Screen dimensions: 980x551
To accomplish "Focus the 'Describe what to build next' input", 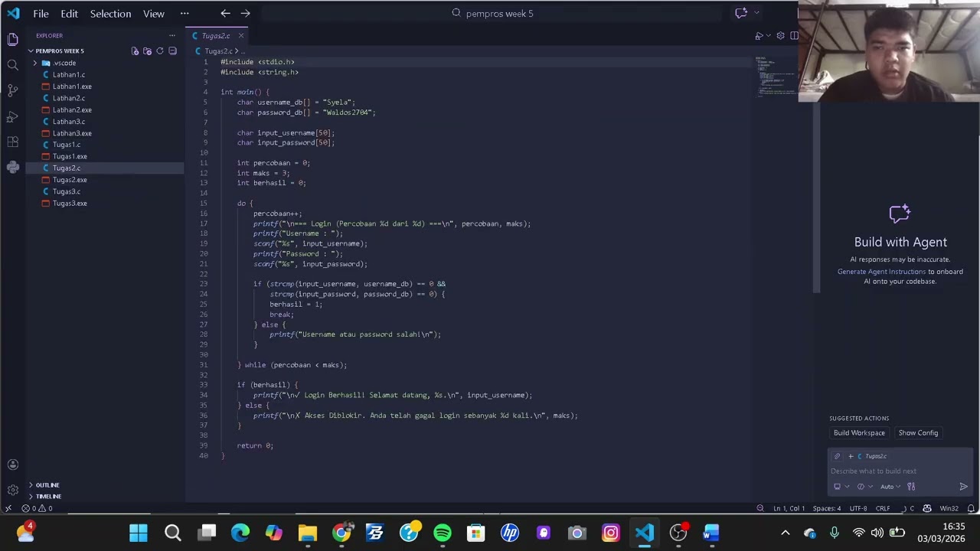I will (x=899, y=471).
